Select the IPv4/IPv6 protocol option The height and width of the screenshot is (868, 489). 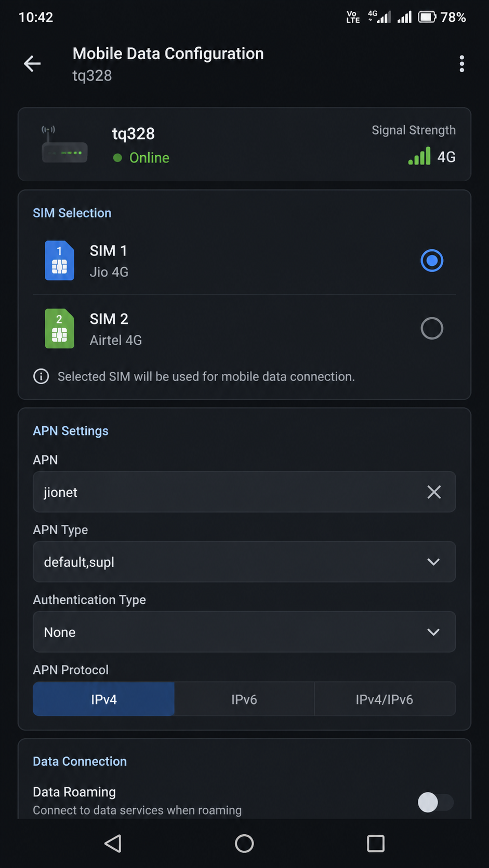tap(385, 700)
